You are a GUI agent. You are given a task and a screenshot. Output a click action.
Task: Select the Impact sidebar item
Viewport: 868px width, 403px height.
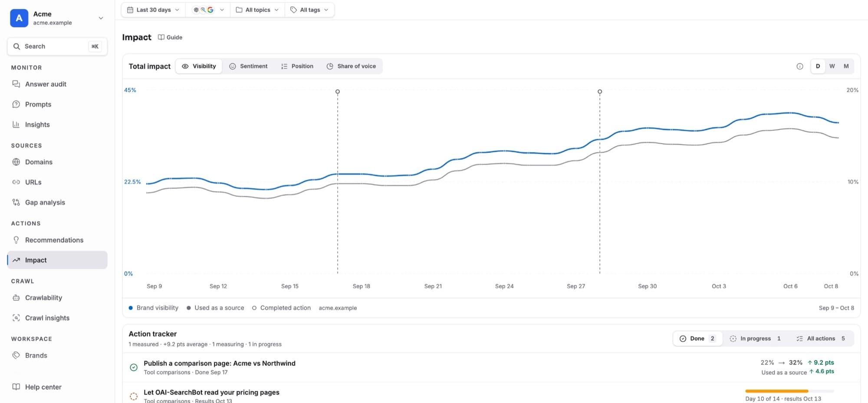coord(57,260)
